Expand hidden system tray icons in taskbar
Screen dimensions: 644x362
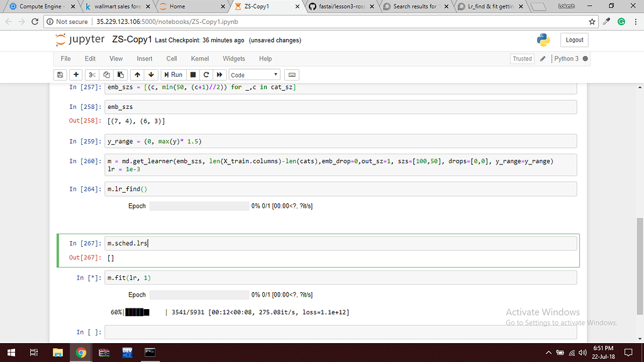click(x=549, y=353)
